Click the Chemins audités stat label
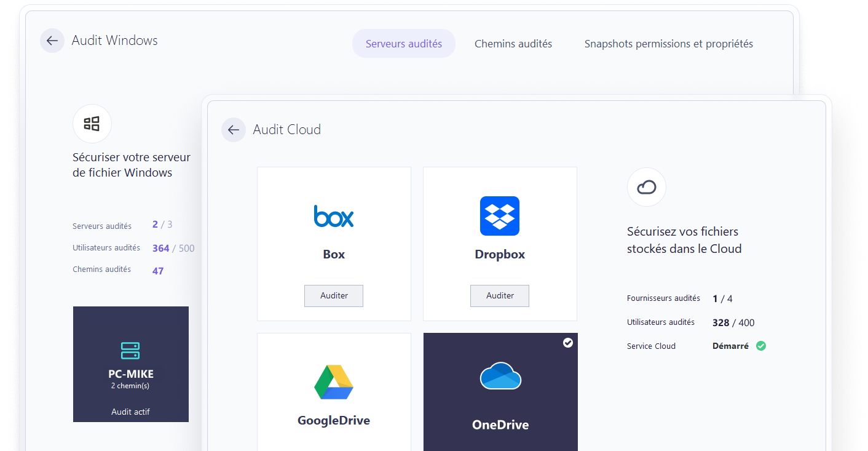 coord(101,269)
